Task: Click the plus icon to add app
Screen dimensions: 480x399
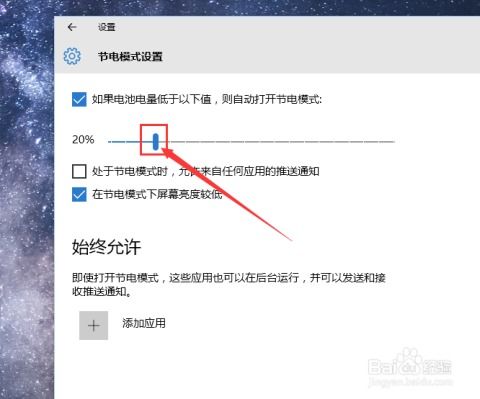Action: [94, 325]
